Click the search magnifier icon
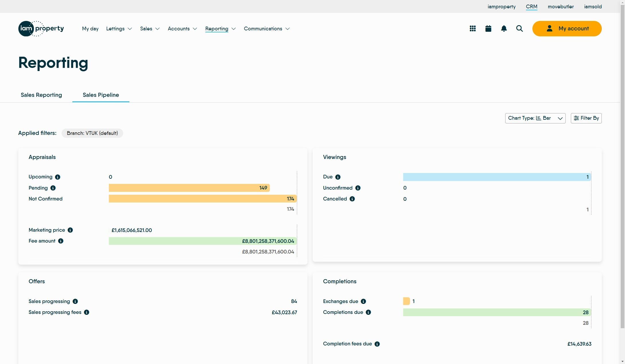The image size is (625, 364). (x=520, y=29)
